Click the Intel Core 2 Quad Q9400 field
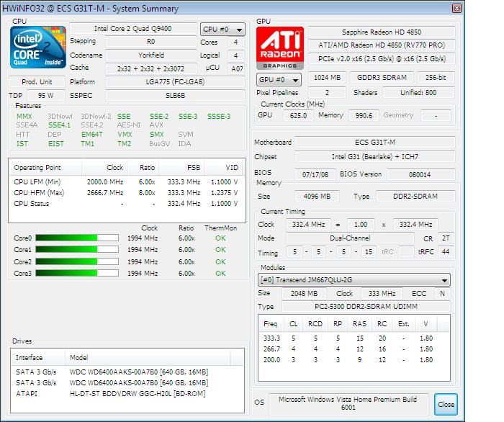504x422 pixels. (133, 29)
